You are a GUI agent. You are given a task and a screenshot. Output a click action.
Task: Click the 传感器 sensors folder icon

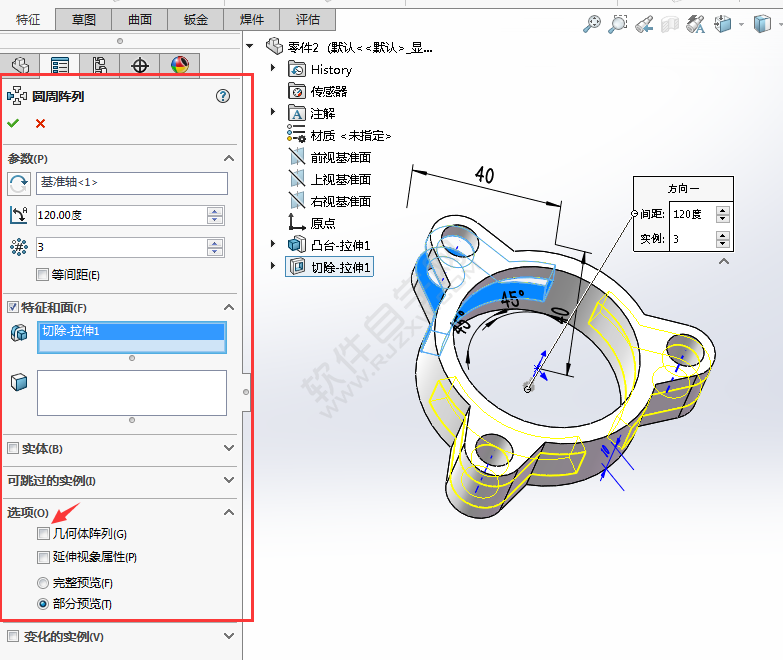297,91
